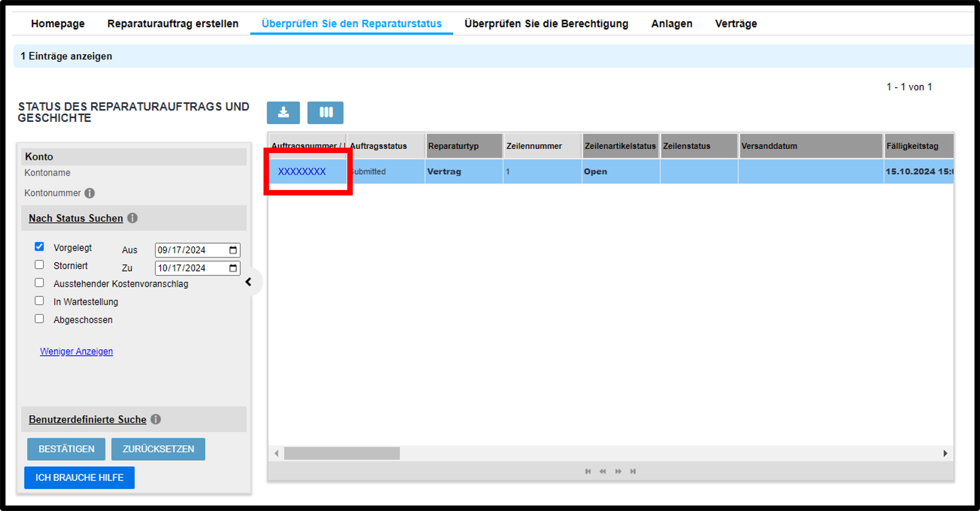Sort by Reparaturtyp column header
Viewport: 980px width, 511px height.
tap(465, 146)
